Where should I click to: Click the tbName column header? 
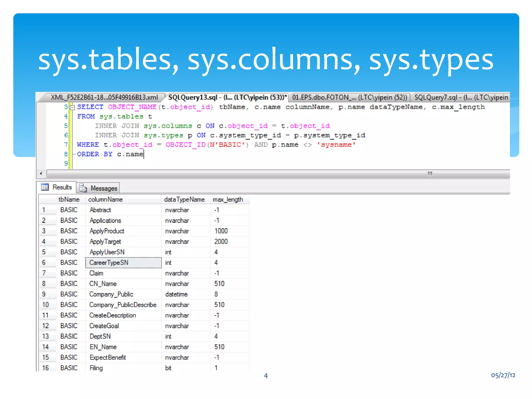click(69, 199)
